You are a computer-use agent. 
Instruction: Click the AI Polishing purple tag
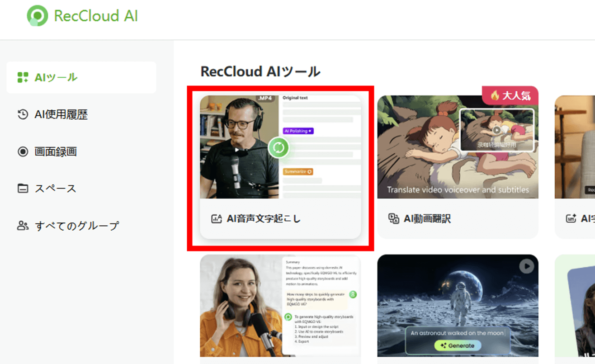click(x=298, y=131)
